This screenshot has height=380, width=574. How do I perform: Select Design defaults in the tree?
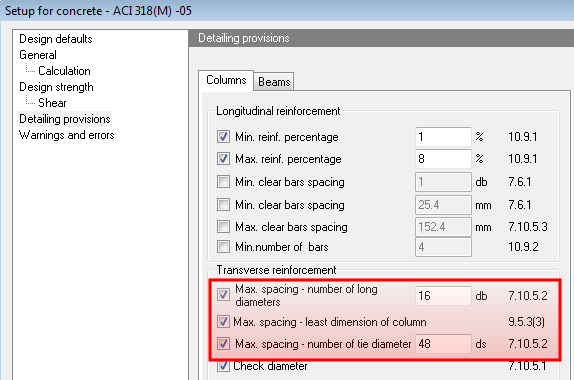point(56,39)
